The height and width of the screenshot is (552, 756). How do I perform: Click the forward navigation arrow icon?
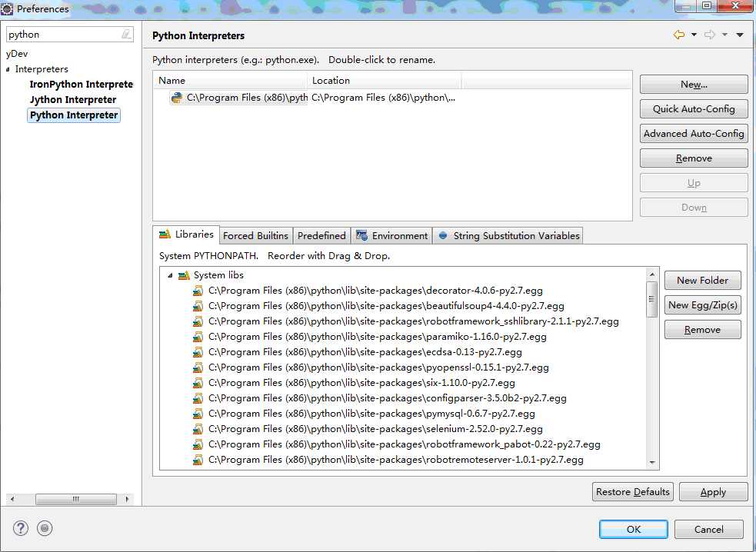tap(709, 35)
